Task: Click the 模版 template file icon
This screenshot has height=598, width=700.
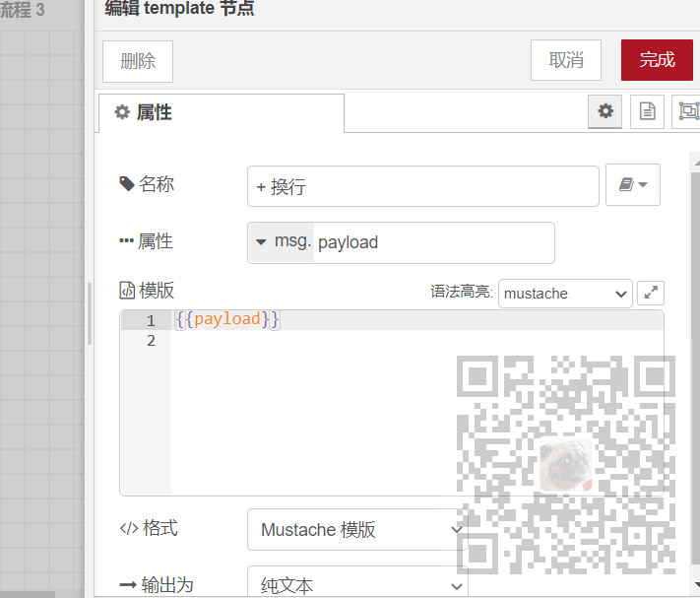Action: click(x=127, y=291)
